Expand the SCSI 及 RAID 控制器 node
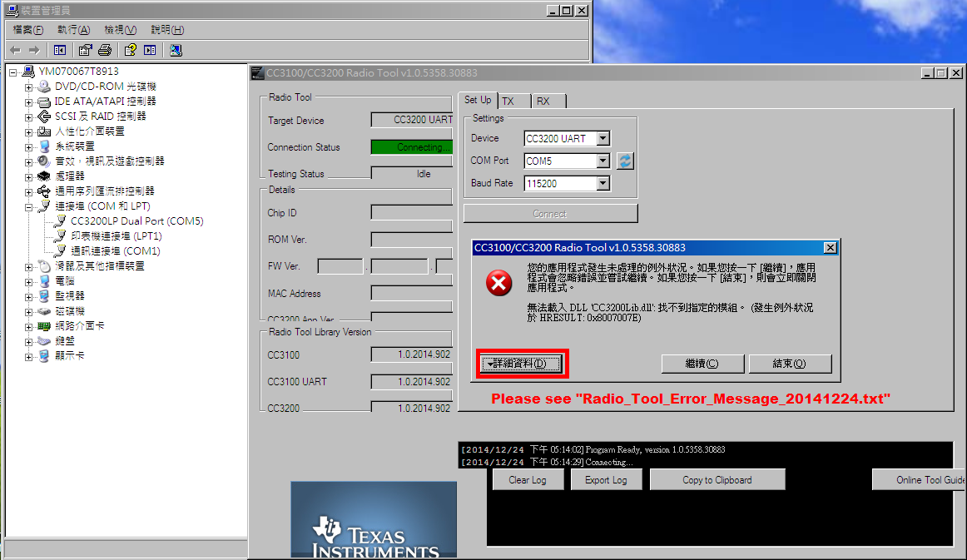Screen dimensions: 967x560 pyautogui.click(x=28, y=116)
